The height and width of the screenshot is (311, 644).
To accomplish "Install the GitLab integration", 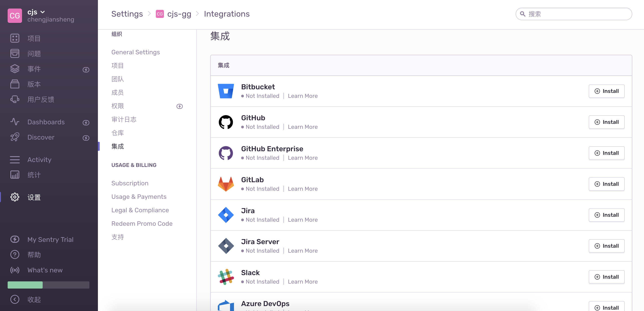I will (606, 184).
